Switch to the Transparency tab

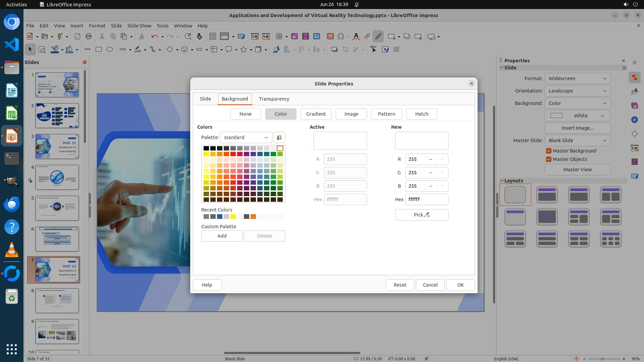click(x=274, y=99)
